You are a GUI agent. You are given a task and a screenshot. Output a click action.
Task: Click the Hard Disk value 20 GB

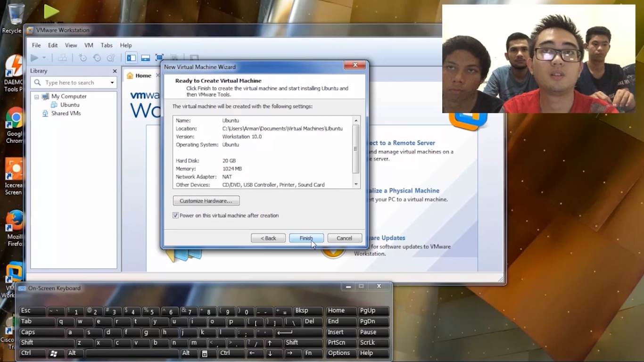[229, 161]
